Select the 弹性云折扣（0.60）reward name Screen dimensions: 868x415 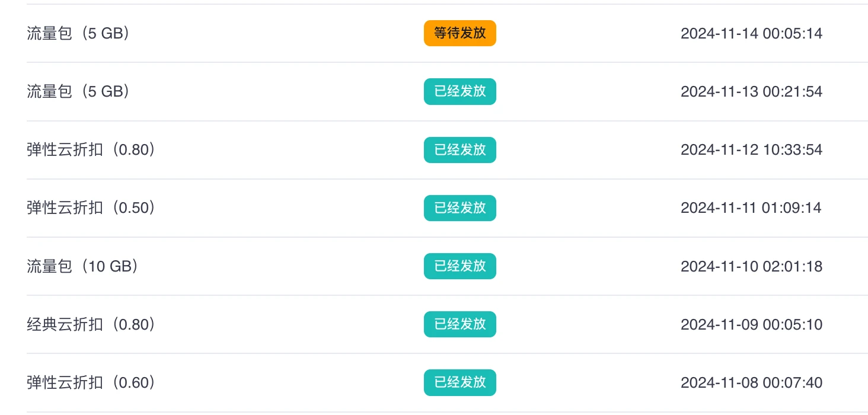[91, 382]
